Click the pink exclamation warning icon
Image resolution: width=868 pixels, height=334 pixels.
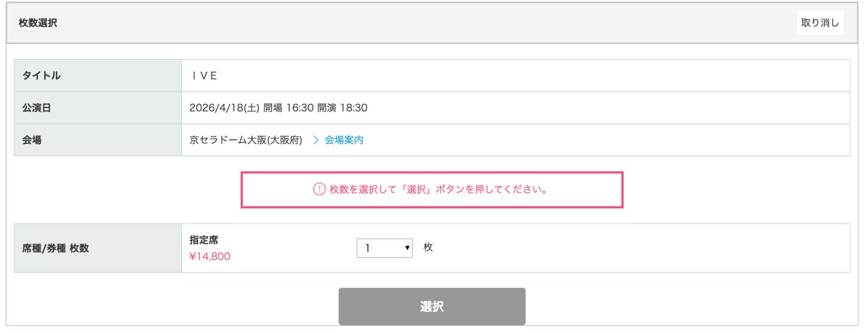pos(319,190)
